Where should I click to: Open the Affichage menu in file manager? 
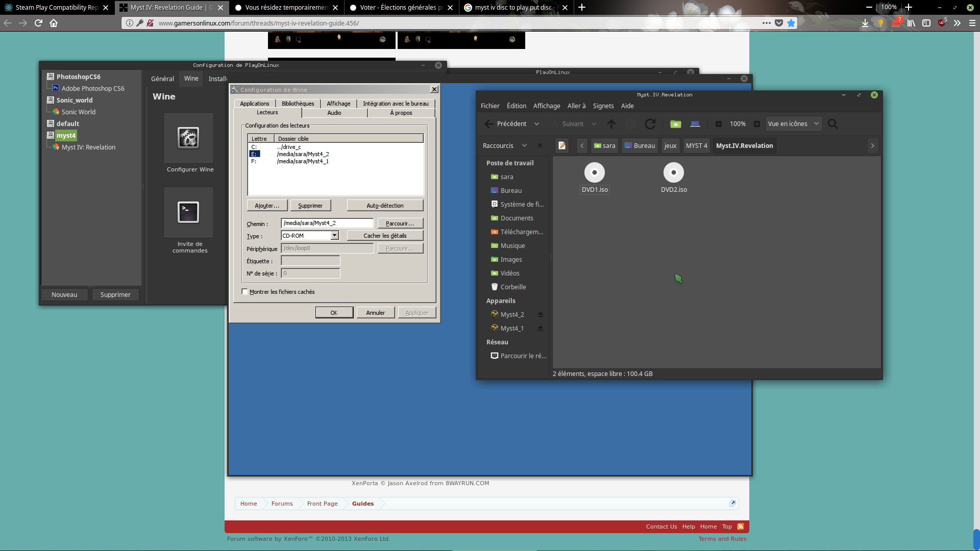pyautogui.click(x=547, y=106)
